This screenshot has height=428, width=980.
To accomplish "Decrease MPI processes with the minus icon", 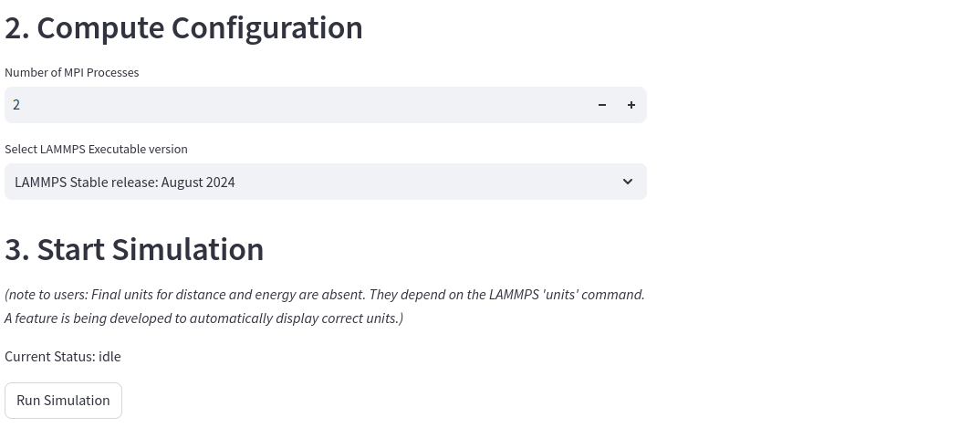I will click(602, 105).
